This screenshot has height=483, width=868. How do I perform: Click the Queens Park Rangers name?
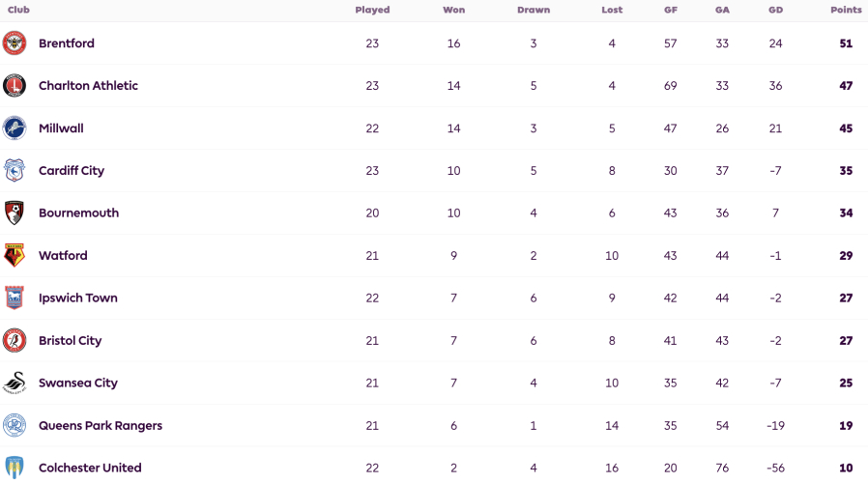pos(101,425)
